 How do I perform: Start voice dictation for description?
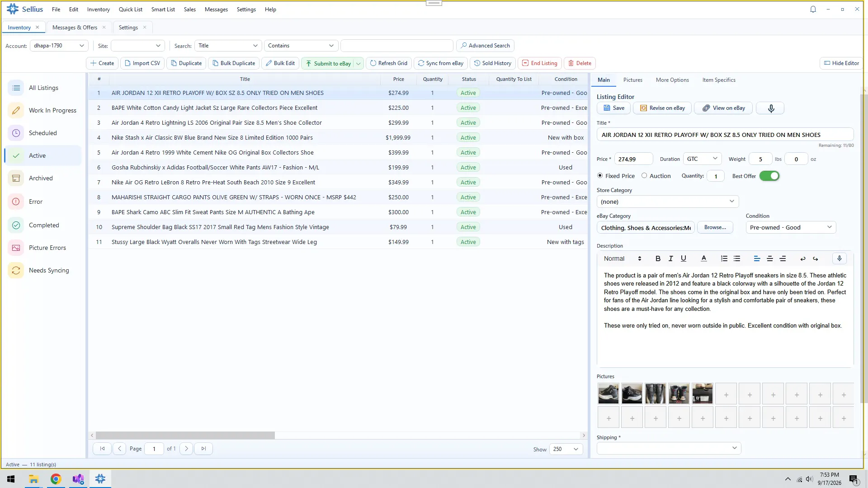840,258
